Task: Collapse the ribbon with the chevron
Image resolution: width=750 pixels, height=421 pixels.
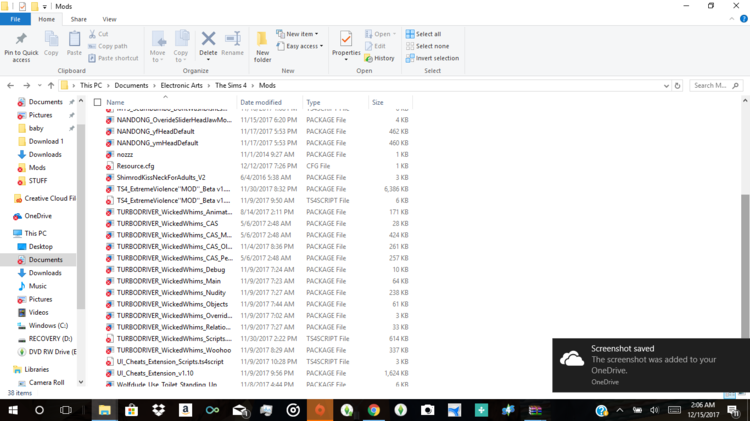Action: pyautogui.click(x=731, y=19)
